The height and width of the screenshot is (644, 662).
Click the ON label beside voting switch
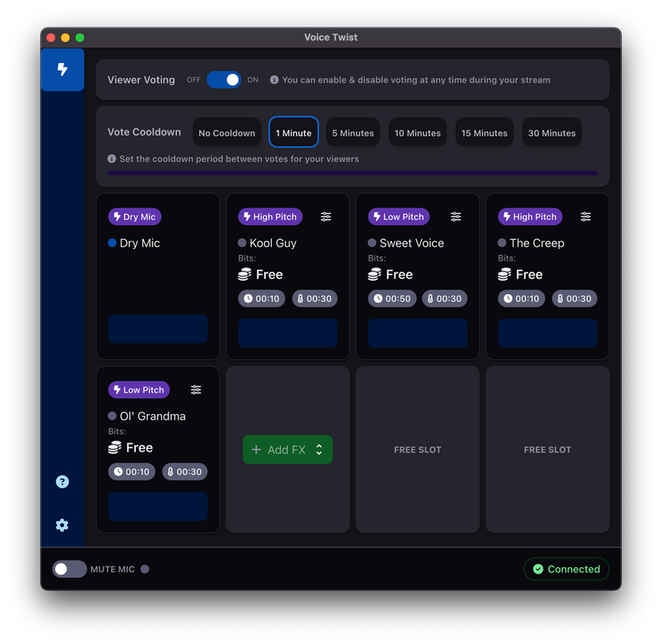(x=253, y=80)
